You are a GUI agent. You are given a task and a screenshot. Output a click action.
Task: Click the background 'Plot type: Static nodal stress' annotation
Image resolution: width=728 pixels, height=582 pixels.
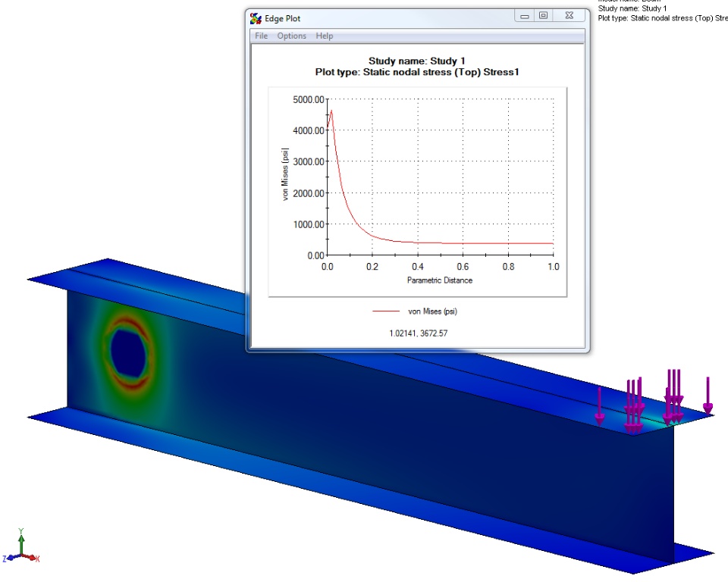[663, 18]
